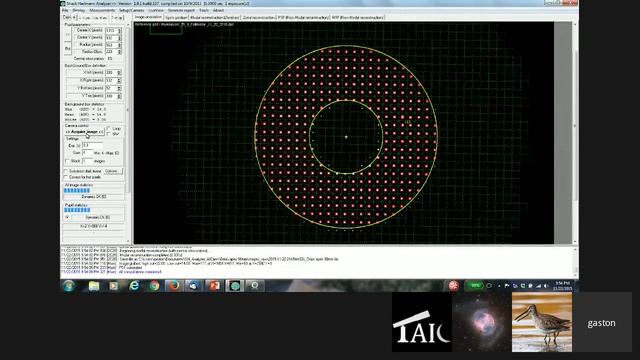Open the Measurements menu
The width and height of the screenshot is (640, 360).
pyautogui.click(x=102, y=10)
